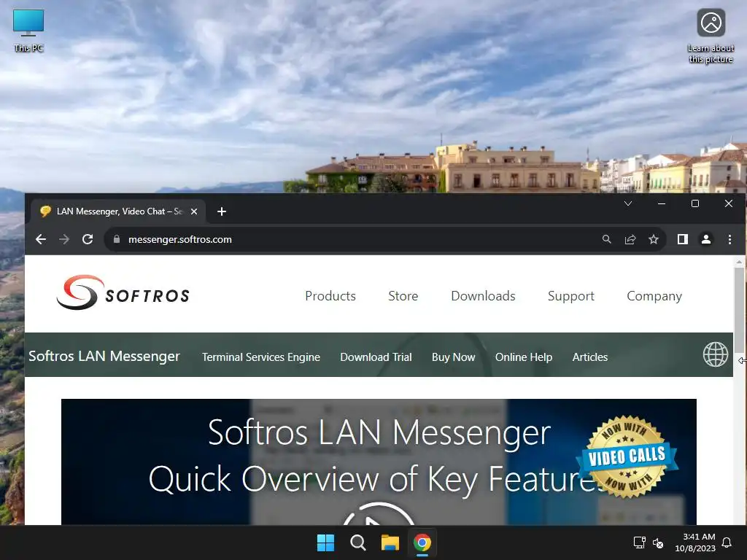Click the Quick Overview video banner

pos(379,462)
